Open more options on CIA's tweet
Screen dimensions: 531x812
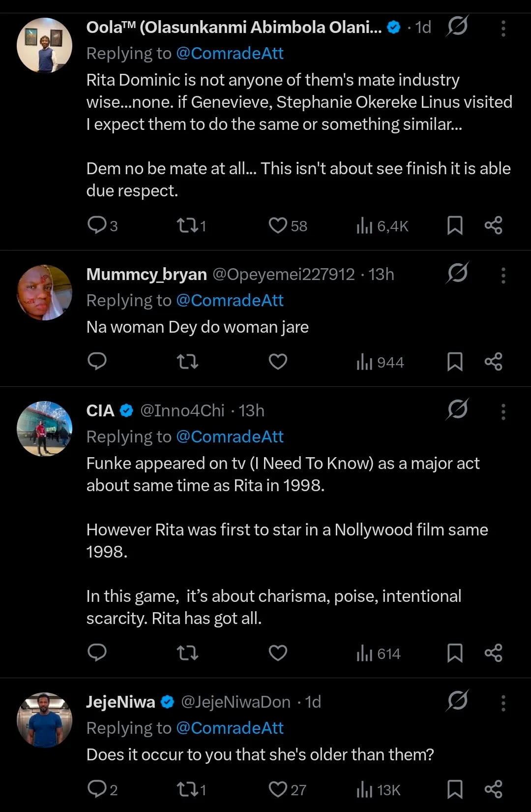[503, 412]
